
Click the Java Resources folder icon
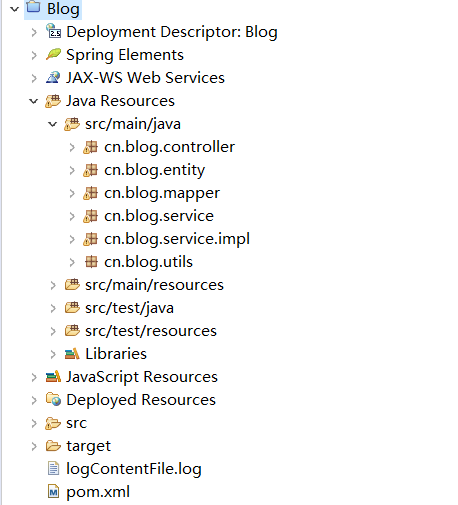[x=53, y=101]
